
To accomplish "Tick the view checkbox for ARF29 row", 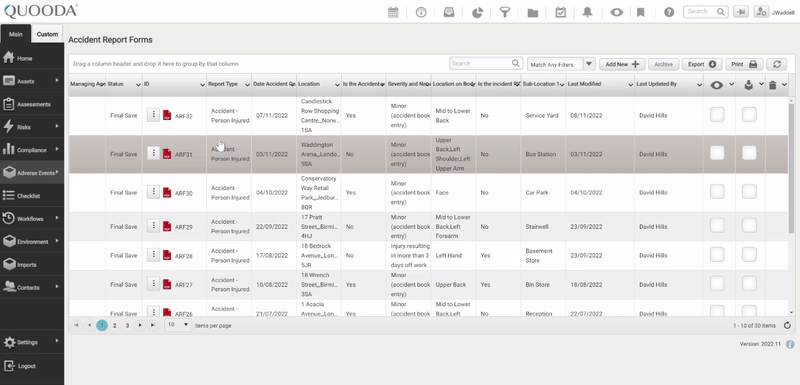I will 717,225.
